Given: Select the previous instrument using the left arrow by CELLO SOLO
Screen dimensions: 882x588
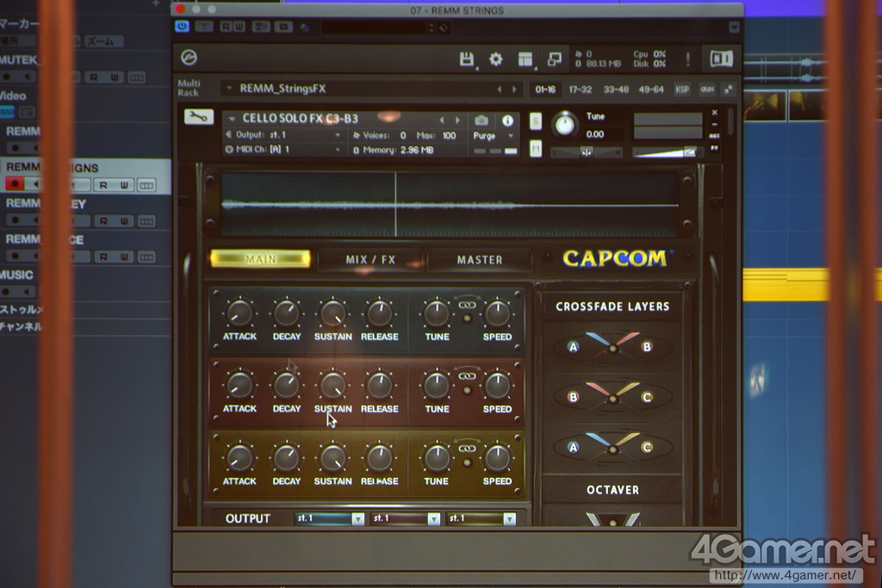Looking at the screenshot, I should coord(442,121).
